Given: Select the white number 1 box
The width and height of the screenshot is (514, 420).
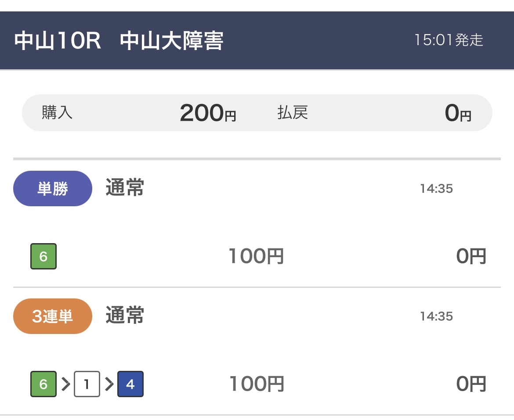Looking at the screenshot, I should (x=87, y=384).
